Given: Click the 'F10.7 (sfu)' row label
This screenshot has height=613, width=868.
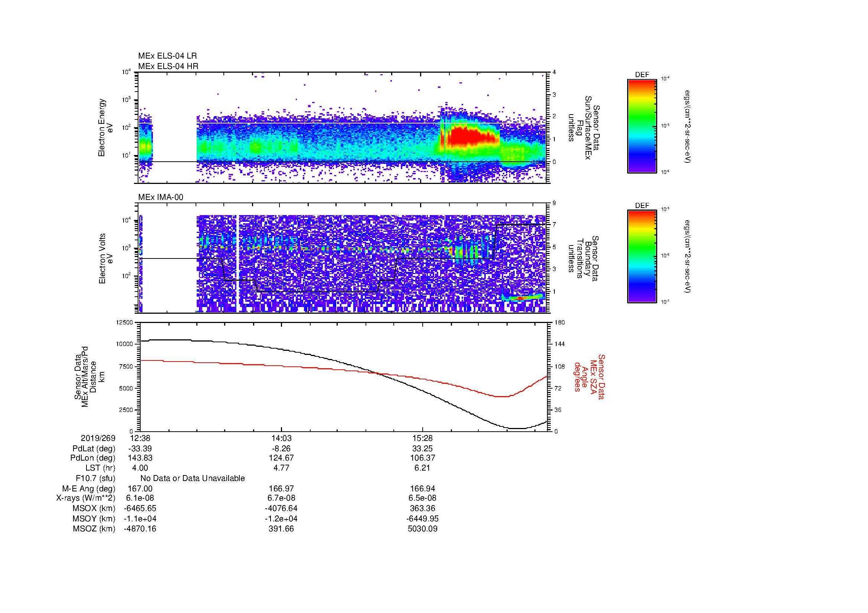Looking at the screenshot, I should point(95,478).
